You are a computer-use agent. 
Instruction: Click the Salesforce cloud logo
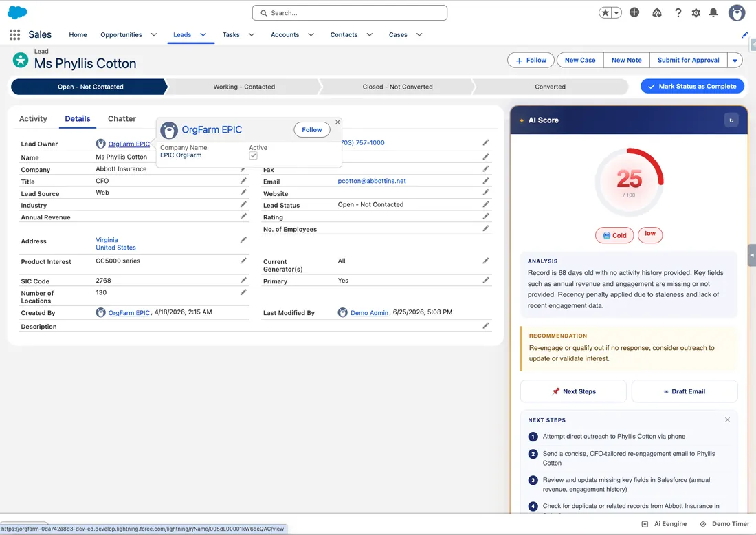(17, 12)
